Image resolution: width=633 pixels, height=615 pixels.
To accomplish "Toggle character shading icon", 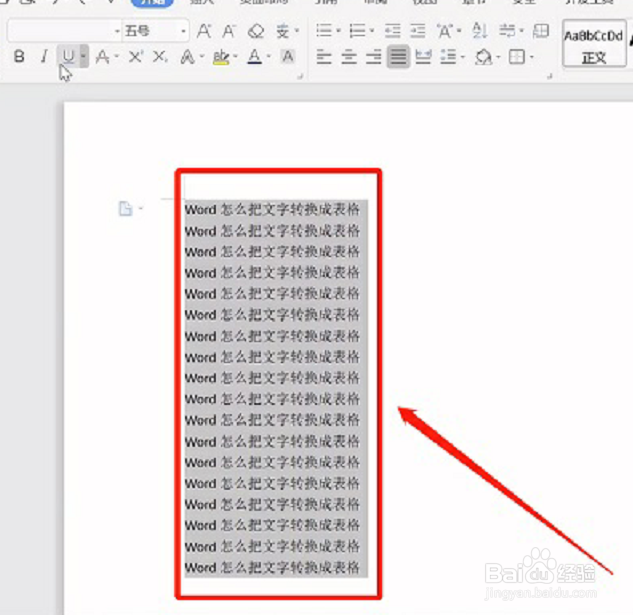I will 287,57.
